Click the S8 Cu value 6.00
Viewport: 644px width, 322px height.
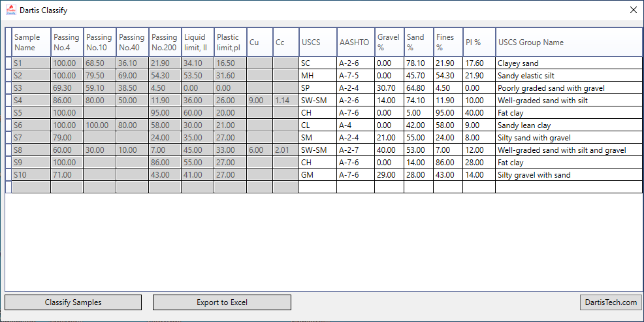[259, 150]
